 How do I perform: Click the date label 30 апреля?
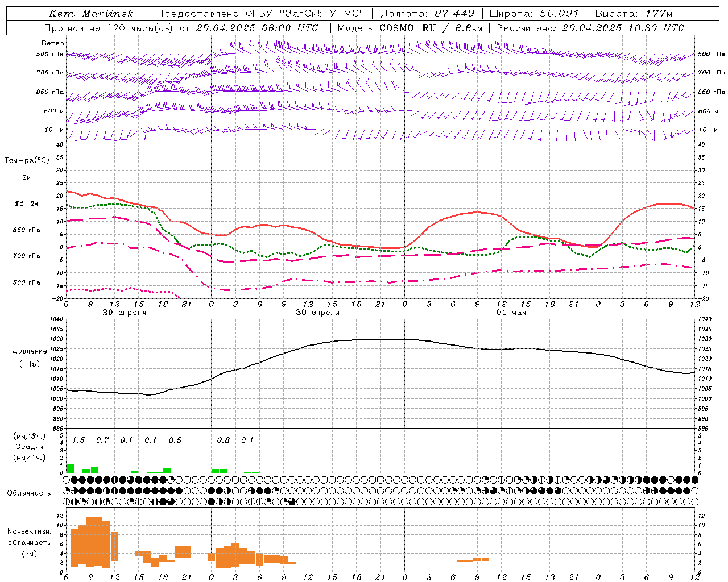tap(318, 313)
